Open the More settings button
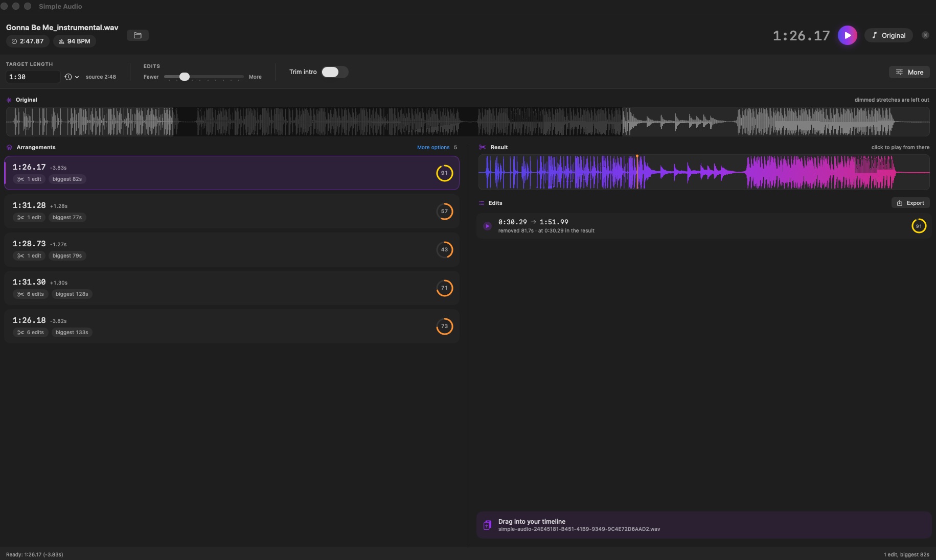The image size is (936, 560). 909,72
